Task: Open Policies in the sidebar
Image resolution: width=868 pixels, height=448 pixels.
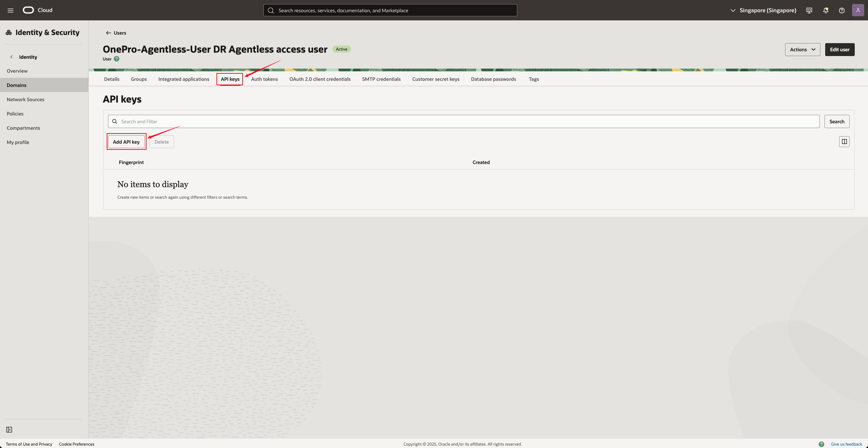Action: (x=15, y=114)
